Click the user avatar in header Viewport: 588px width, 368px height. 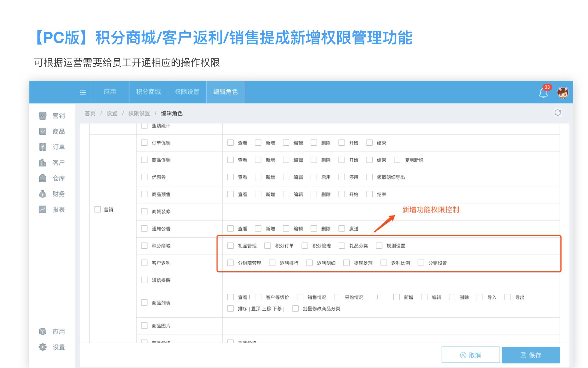(563, 93)
